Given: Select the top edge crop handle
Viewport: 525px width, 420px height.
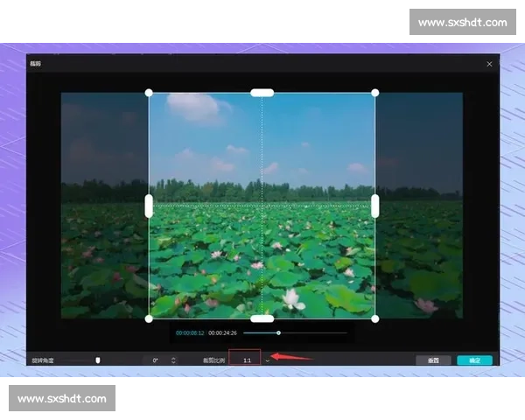Looking at the screenshot, I should point(262,93).
